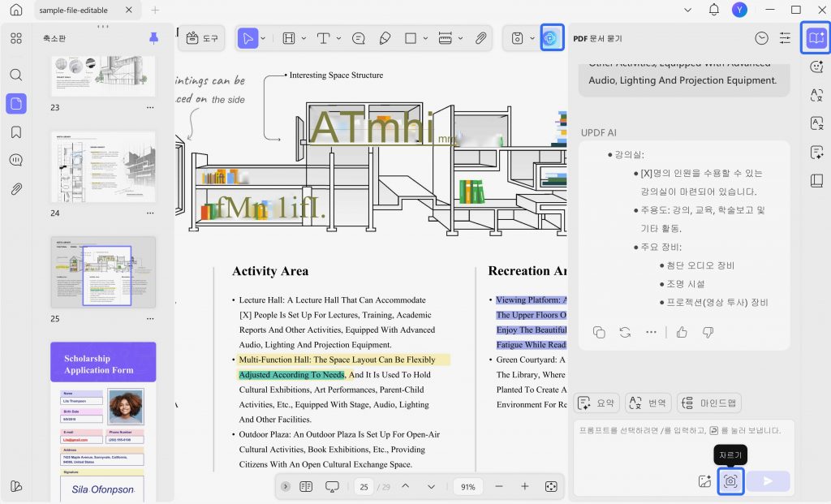Pin the thumbnail panel

point(153,38)
